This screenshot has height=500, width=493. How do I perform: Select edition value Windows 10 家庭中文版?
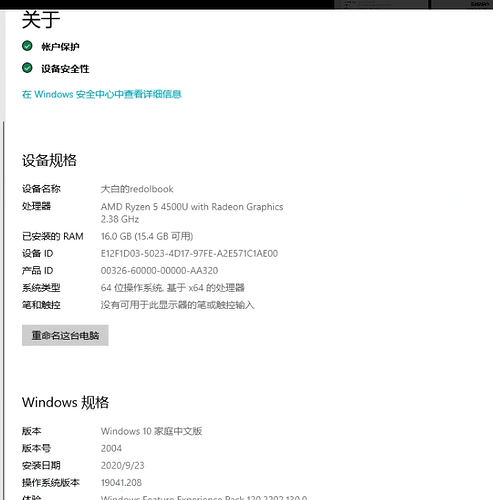point(151,431)
